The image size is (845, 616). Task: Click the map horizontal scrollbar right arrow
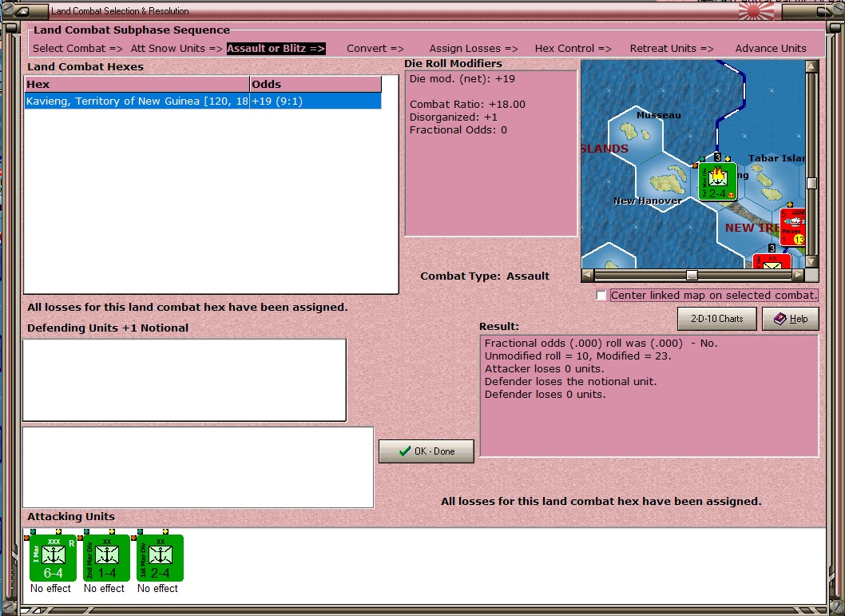click(x=798, y=276)
